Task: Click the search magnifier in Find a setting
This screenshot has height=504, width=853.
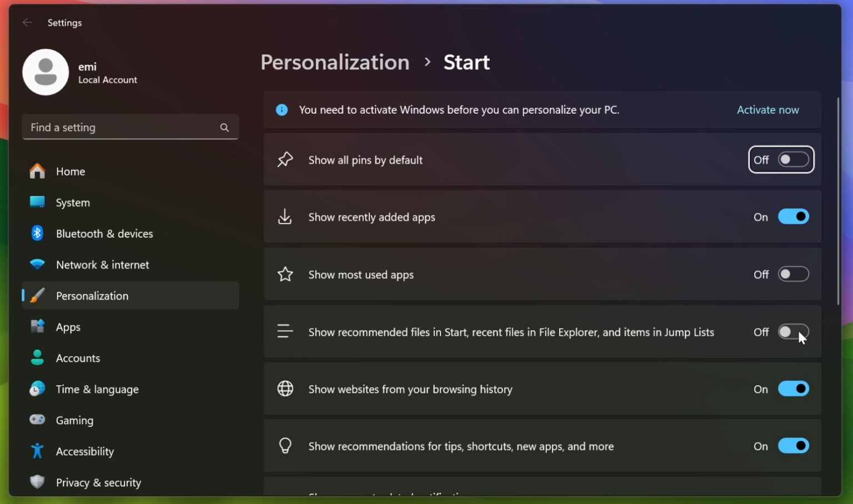Action: pyautogui.click(x=224, y=127)
